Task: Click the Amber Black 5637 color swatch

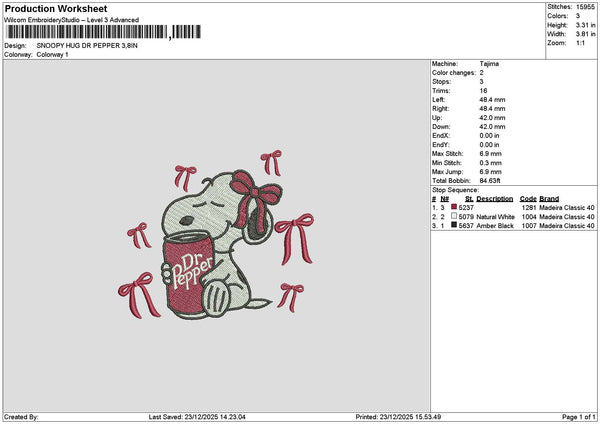Action: click(454, 225)
